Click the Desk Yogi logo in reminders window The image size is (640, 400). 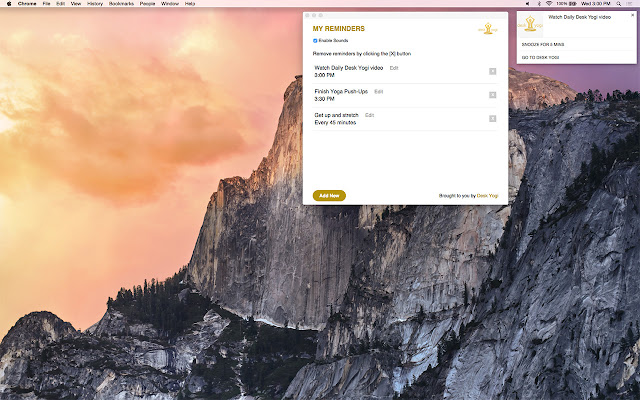tap(488, 29)
